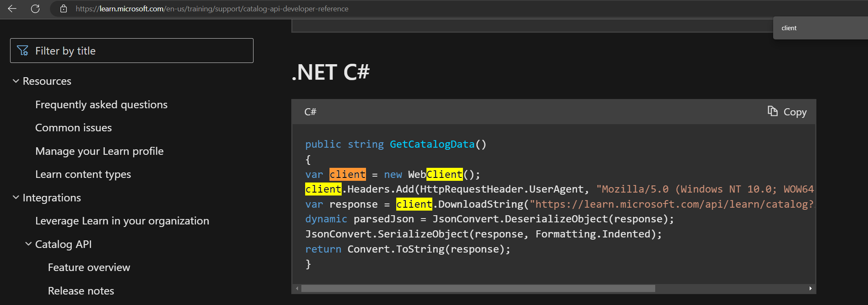Click 'client' before .DownloadString
Viewport: 868px width, 305px height.
tap(414, 204)
